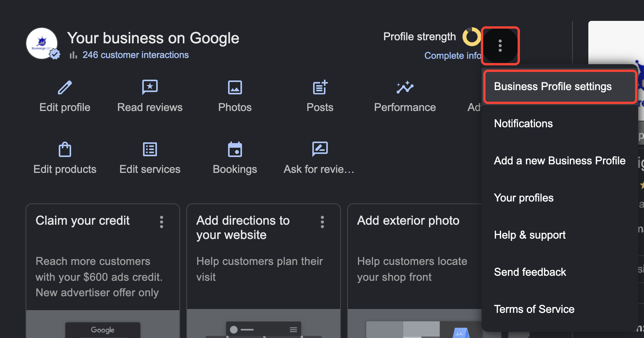Click Help customers locate your shop front text

pyautogui.click(x=412, y=269)
